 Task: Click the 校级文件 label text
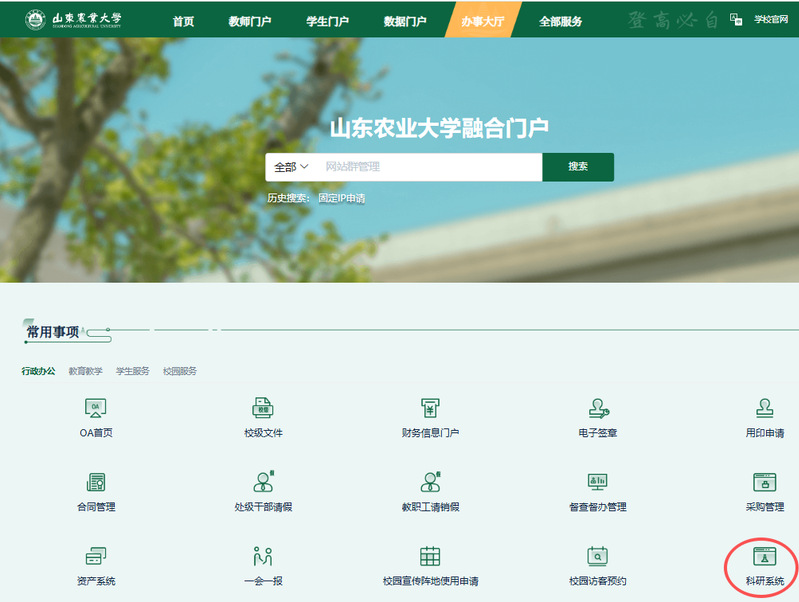pos(263,433)
